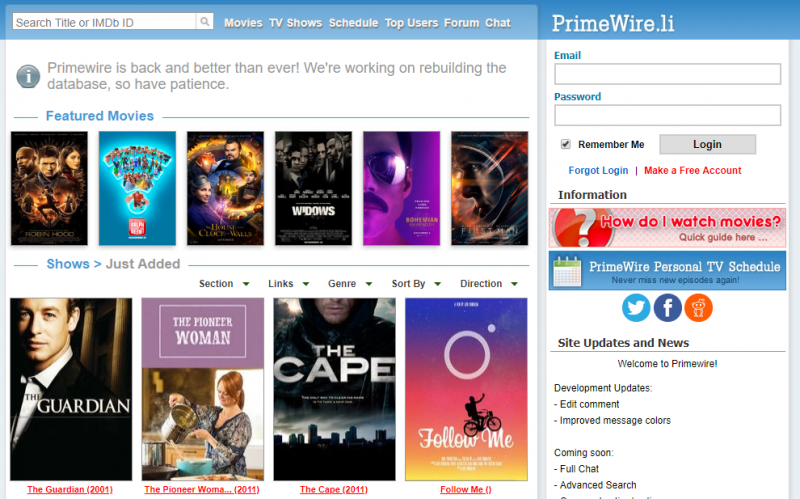The width and height of the screenshot is (800, 499).
Task: Open the Genre filter dropdown
Action: coord(350,284)
